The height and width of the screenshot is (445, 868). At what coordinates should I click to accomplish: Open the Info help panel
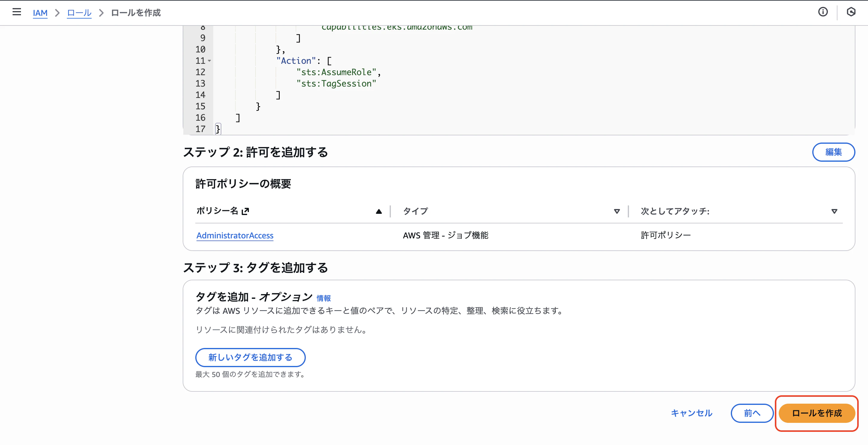pos(823,12)
